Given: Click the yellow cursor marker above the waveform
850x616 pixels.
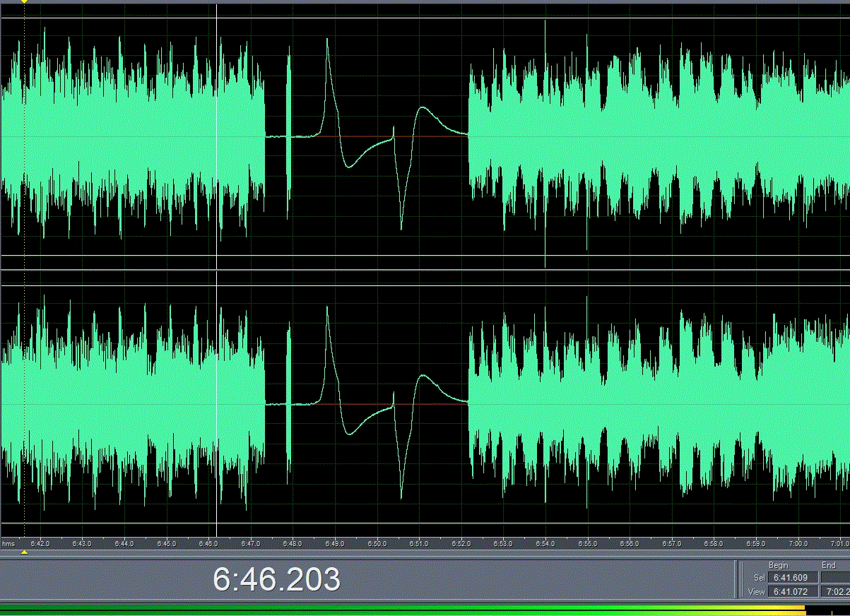Looking at the screenshot, I should 25,2.
